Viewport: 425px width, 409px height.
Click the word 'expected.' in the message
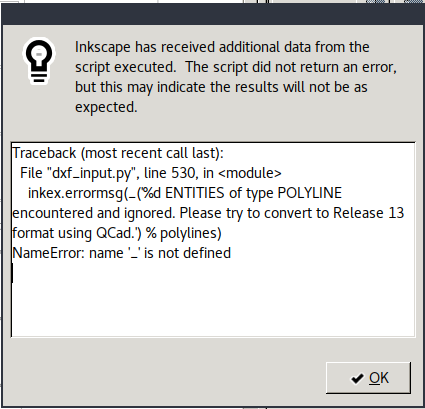(106, 107)
